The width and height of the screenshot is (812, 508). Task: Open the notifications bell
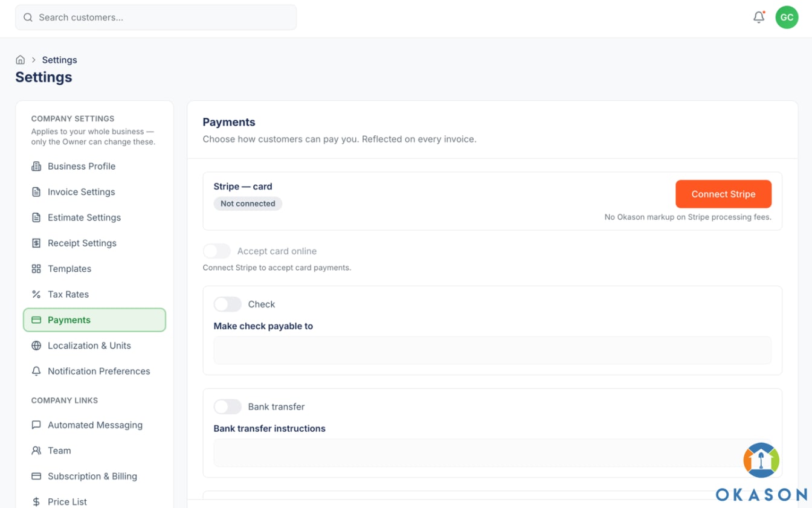(x=759, y=18)
